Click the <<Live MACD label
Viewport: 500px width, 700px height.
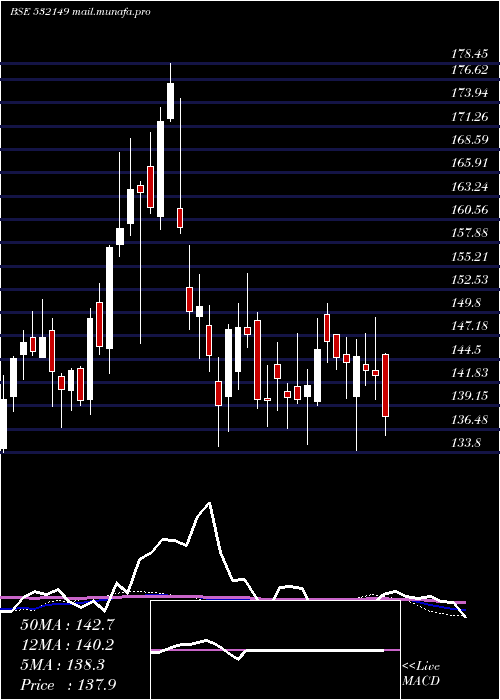pyautogui.click(x=421, y=674)
